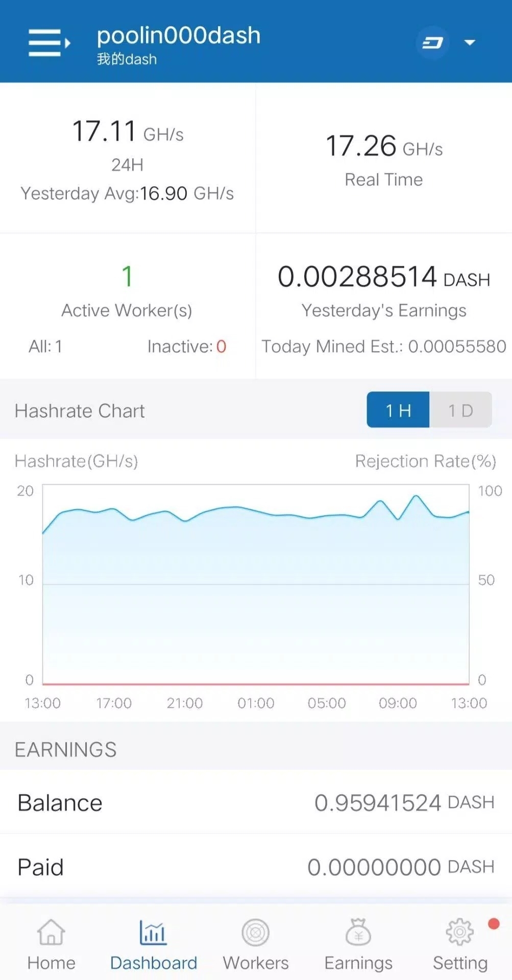Tap the Dashboard bar chart icon
Viewport: 512px width, 980px height.
[153, 933]
